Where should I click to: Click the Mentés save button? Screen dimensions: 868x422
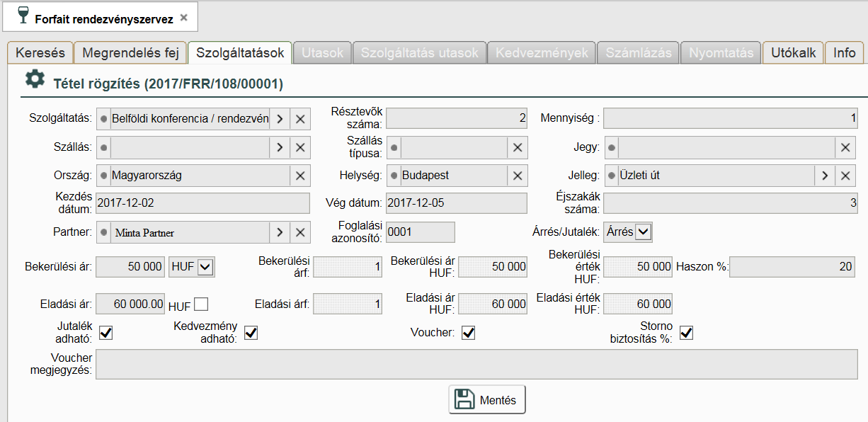point(487,400)
